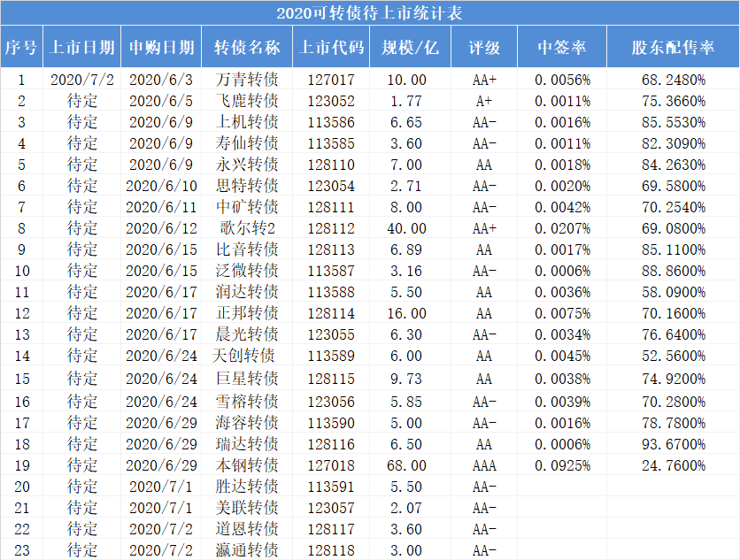Click the bond name 万青转债

[247, 80]
